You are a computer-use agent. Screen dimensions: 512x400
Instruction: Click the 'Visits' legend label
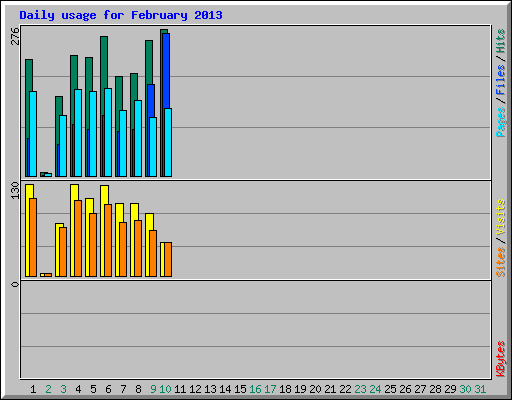coord(500,217)
